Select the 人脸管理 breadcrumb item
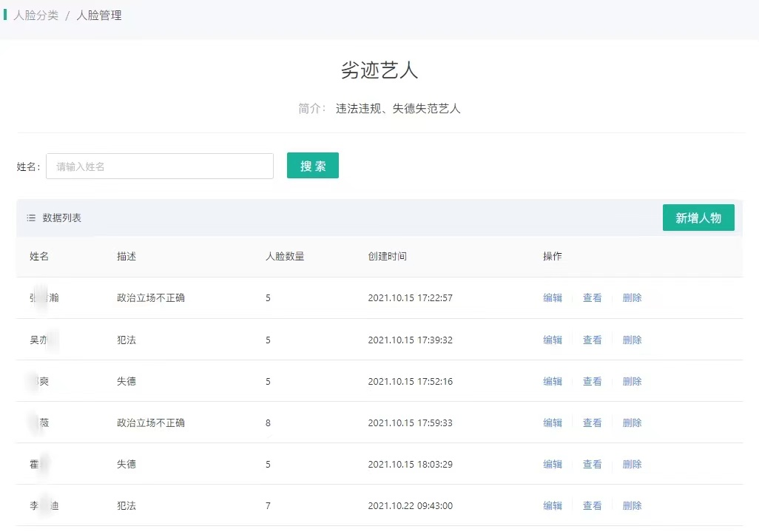The width and height of the screenshot is (759, 532). 99,15
